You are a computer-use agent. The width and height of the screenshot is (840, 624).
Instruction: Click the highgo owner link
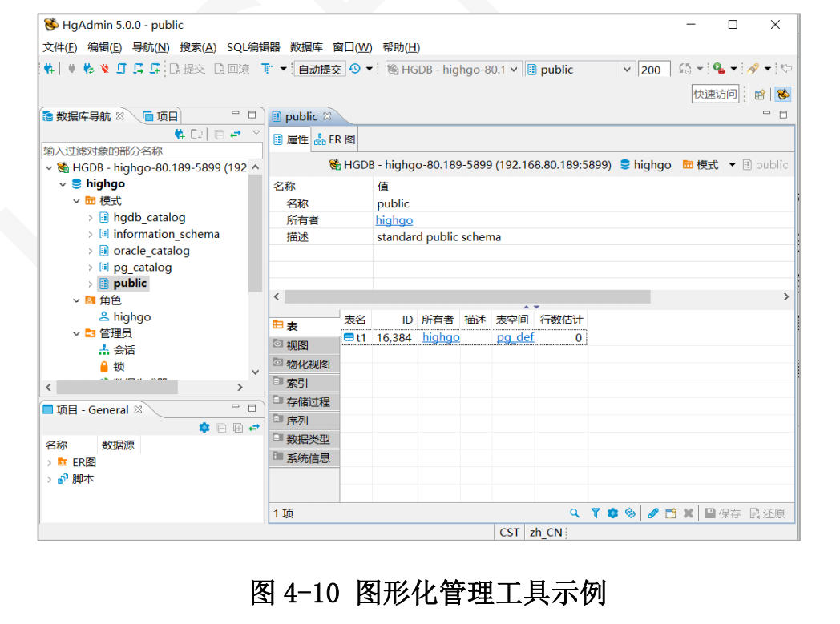pyautogui.click(x=394, y=220)
